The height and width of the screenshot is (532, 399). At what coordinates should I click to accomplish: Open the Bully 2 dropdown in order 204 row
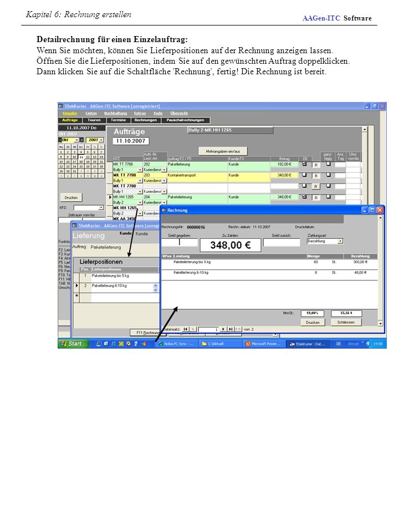140,202
